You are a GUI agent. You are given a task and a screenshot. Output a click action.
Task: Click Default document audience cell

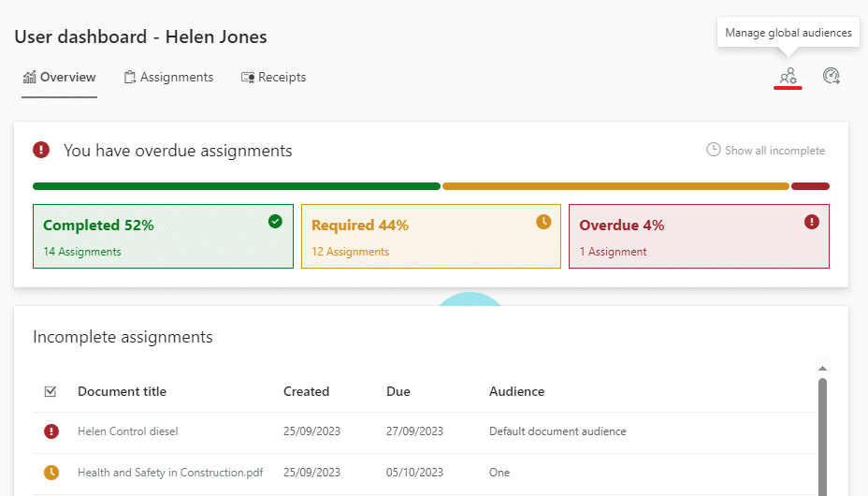pyautogui.click(x=557, y=431)
